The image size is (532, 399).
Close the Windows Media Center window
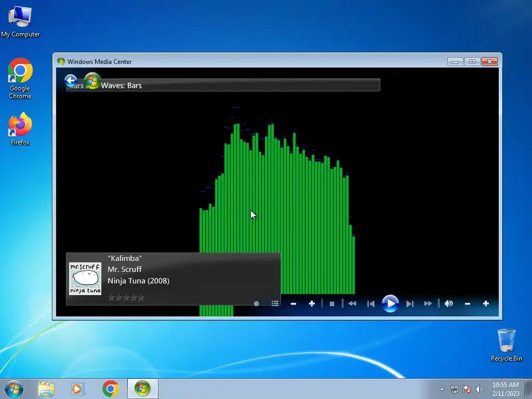click(489, 61)
